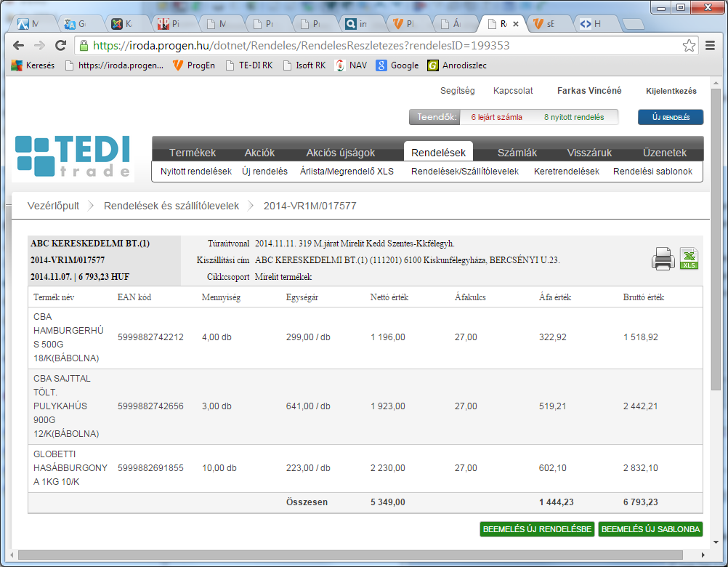Open the ProgEn bookmark

click(x=193, y=65)
